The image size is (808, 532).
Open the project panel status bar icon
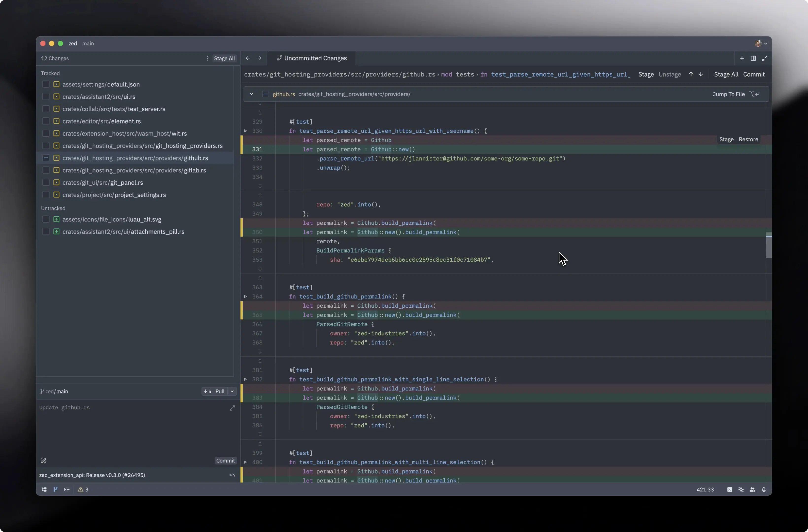(44, 489)
